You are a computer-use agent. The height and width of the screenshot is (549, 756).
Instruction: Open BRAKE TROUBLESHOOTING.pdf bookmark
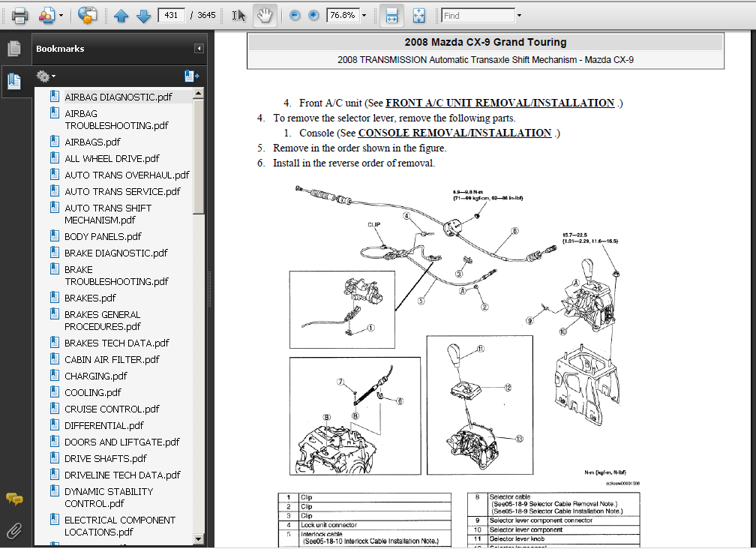click(116, 276)
